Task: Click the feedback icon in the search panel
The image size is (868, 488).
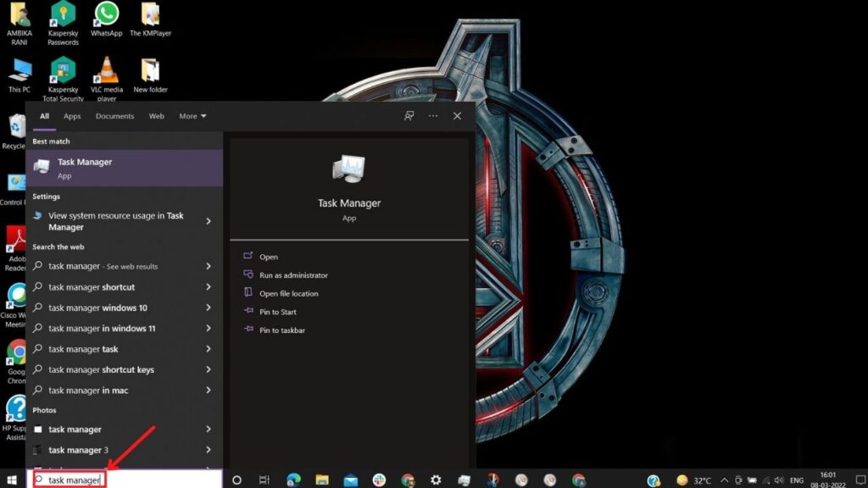Action: point(409,116)
